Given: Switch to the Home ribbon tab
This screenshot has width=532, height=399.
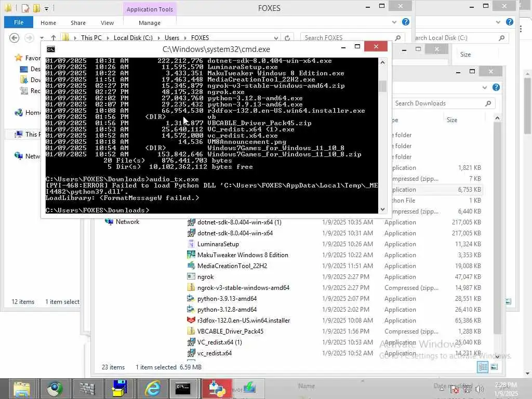Looking at the screenshot, I should [x=48, y=23].
